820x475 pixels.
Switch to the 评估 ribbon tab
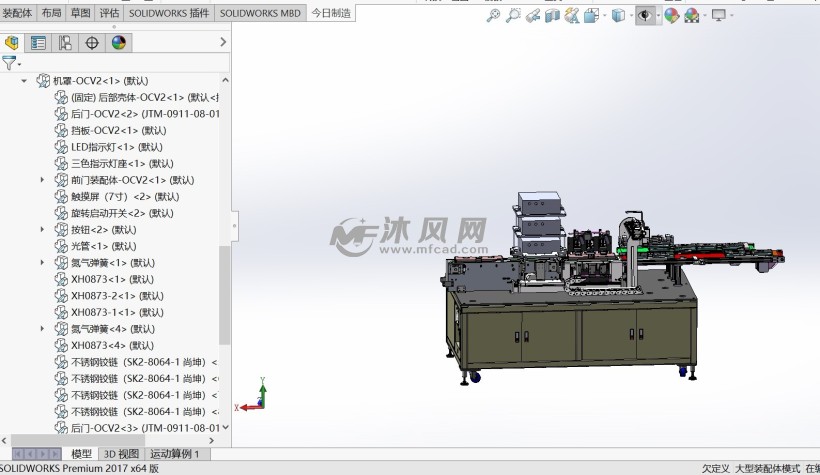tap(110, 13)
